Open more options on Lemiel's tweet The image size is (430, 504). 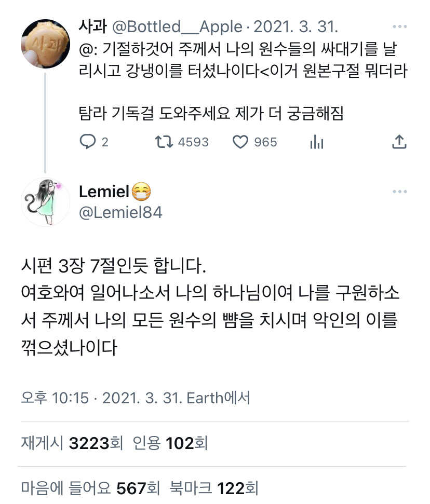point(400,192)
